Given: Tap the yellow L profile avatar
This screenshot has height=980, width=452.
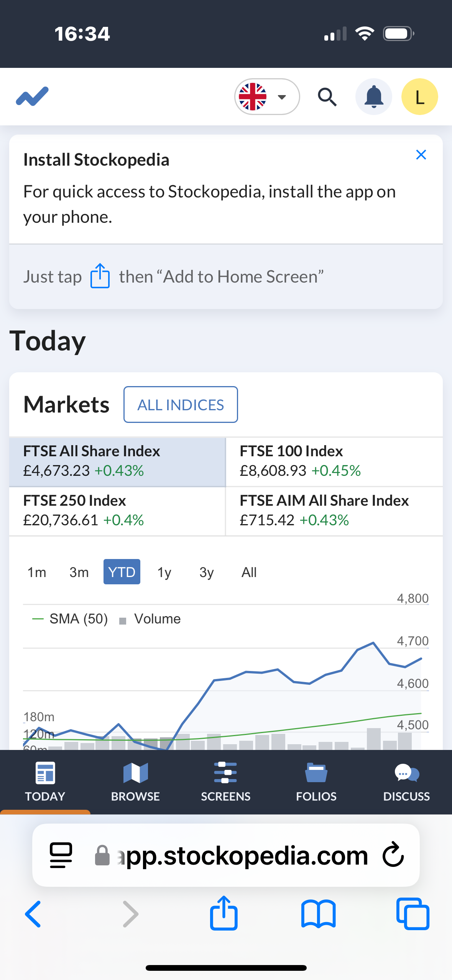Looking at the screenshot, I should click(x=419, y=97).
